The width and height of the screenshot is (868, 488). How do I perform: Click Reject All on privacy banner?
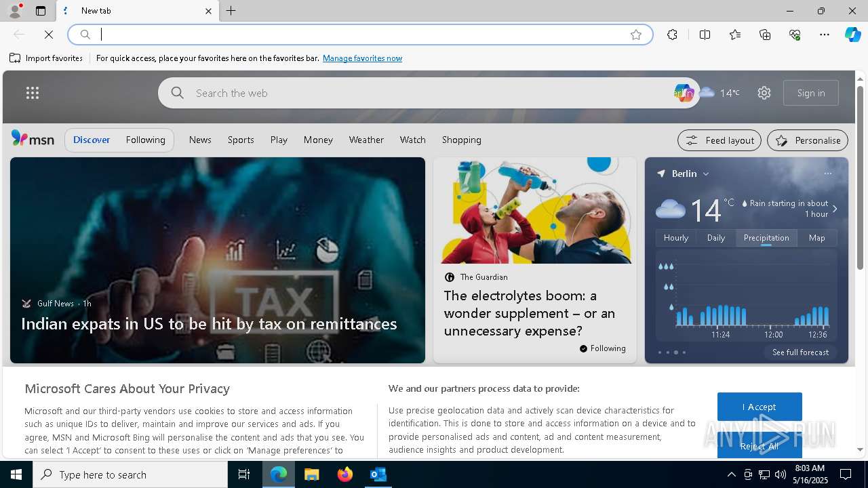click(x=759, y=445)
